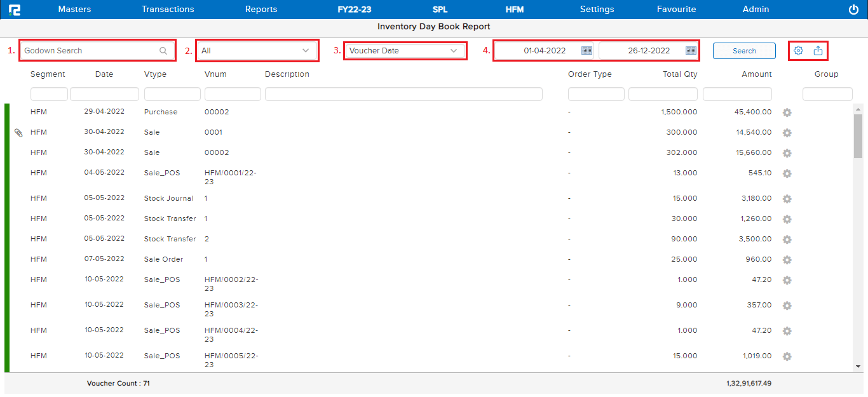Click the Search button
Screen dimensions: 868x397
pyautogui.click(x=744, y=50)
